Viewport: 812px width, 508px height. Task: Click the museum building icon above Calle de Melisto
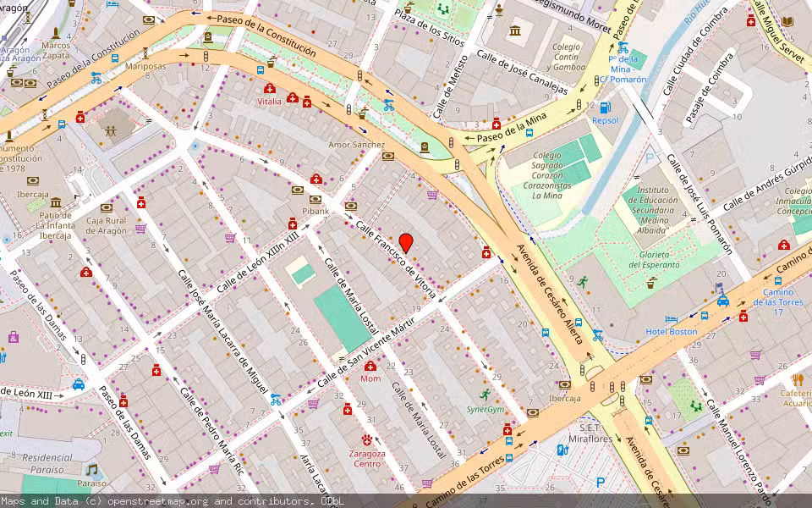(x=516, y=31)
